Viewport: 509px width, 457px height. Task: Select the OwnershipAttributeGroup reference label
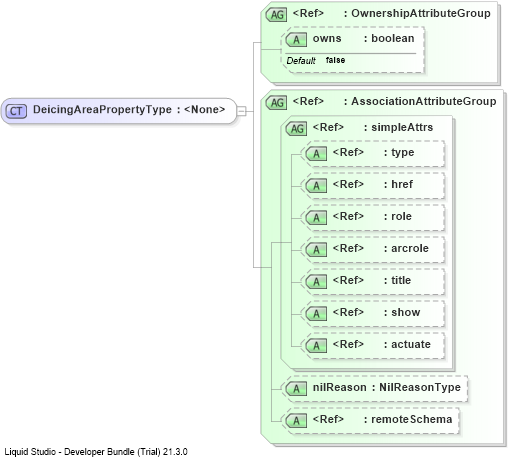coord(391,13)
